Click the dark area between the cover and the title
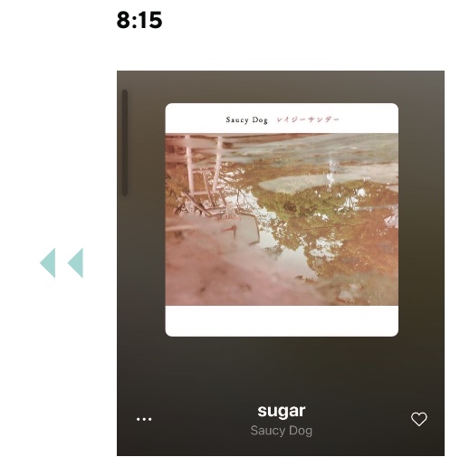The height and width of the screenshot is (476, 460). [x=281, y=369]
